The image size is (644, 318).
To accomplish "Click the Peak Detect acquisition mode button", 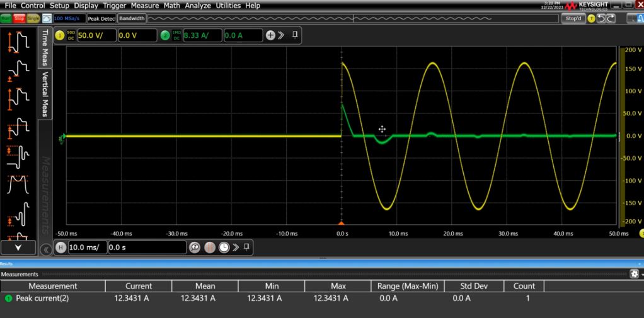I will tap(100, 18).
